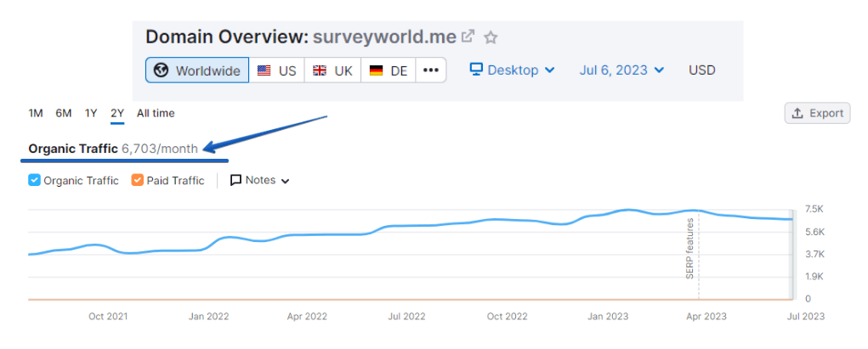
Task: Click the SERP features note marker
Action: [690, 249]
